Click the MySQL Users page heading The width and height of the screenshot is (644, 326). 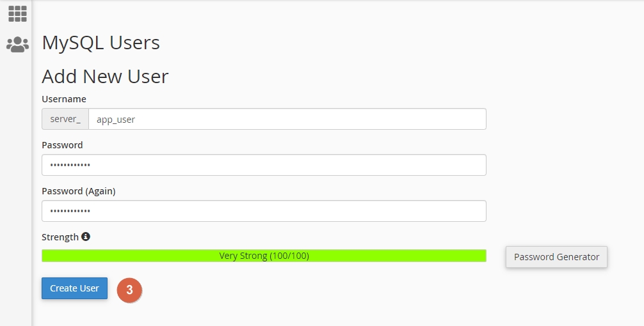pyautogui.click(x=101, y=43)
